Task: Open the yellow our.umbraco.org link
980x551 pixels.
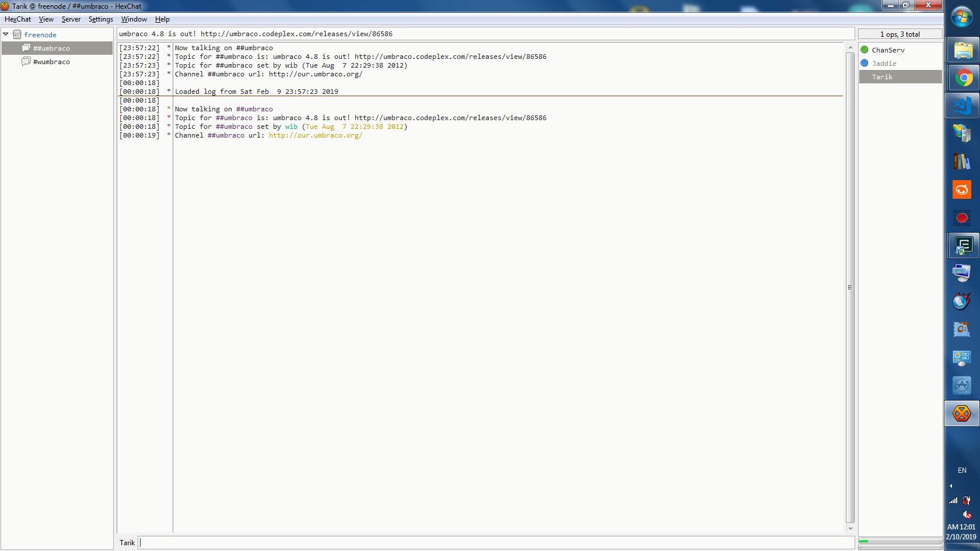Action: coord(316,135)
